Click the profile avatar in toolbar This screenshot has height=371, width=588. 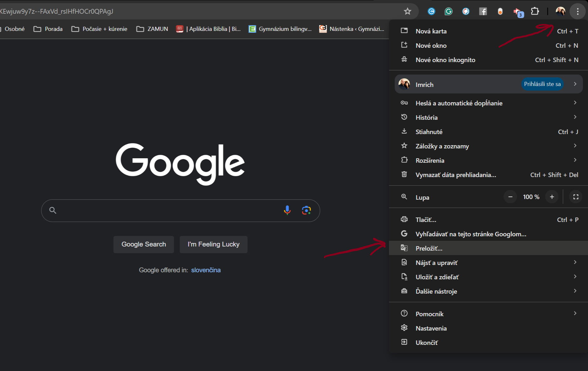(x=560, y=11)
